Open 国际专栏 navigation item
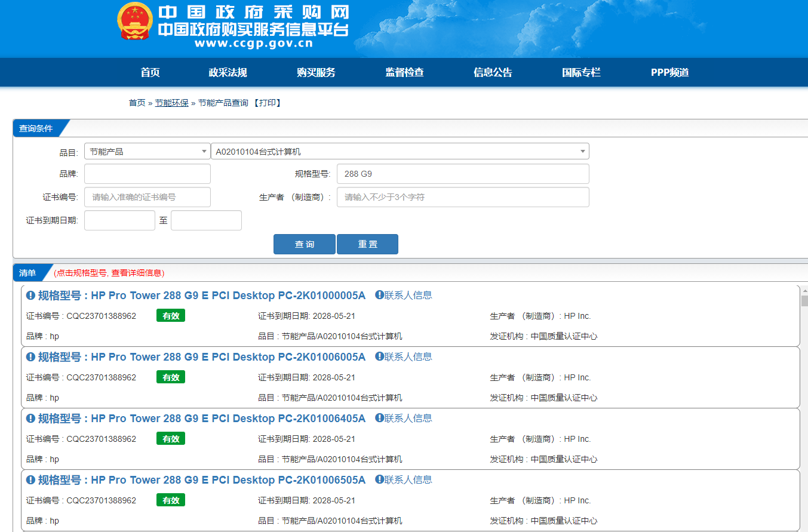This screenshot has width=808, height=532. 581,73
